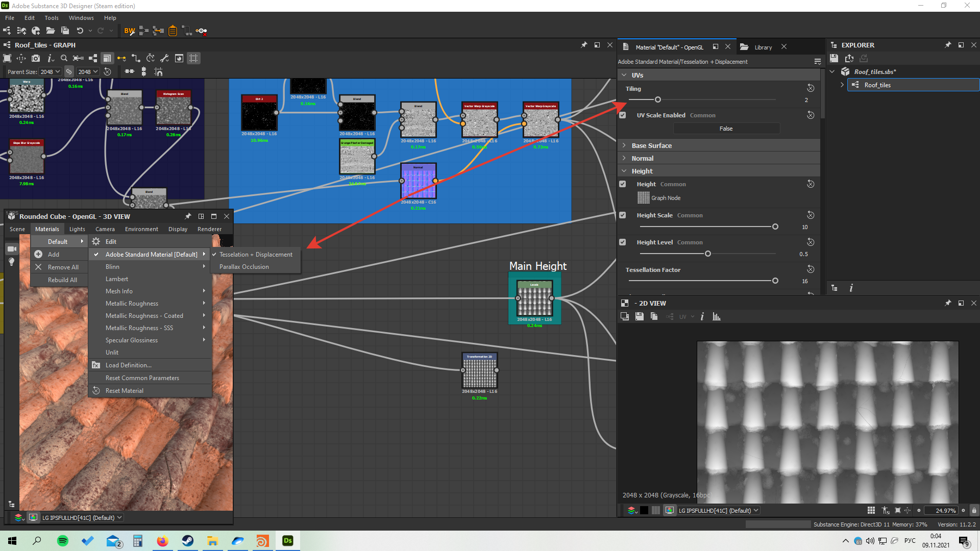Screen dimensions: 980x551
Task: Open a package with the folder icon
Action: click(x=50, y=31)
